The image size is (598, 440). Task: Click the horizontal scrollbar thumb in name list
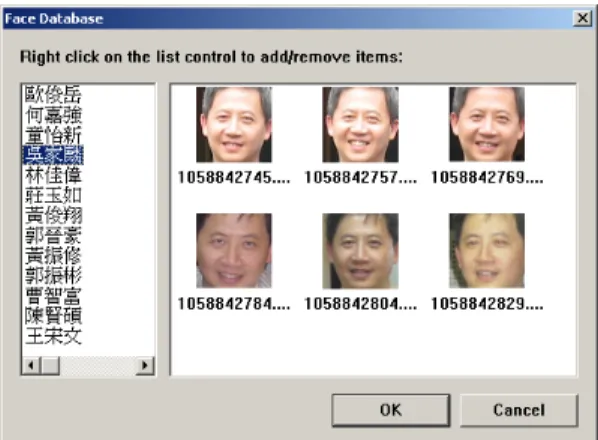point(50,366)
